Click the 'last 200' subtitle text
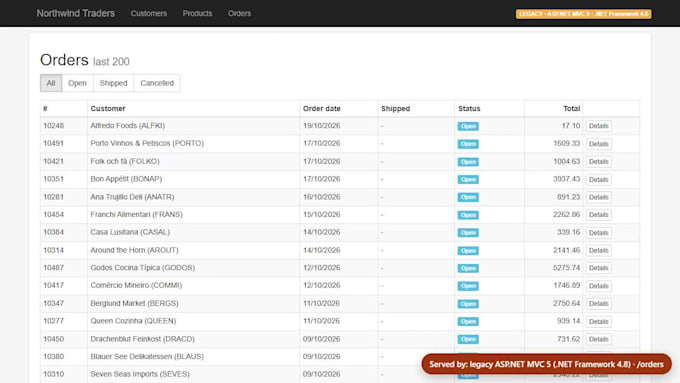This screenshot has width=680, height=383. point(111,62)
